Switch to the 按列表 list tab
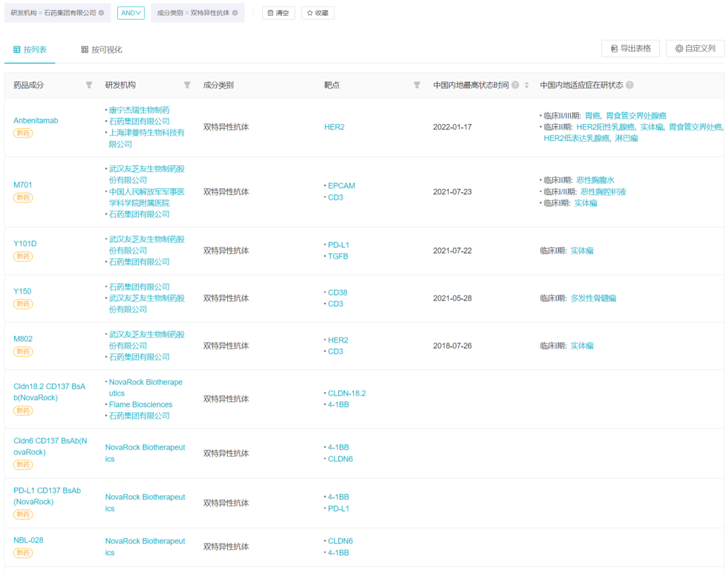The height and width of the screenshot is (572, 728). (30, 50)
